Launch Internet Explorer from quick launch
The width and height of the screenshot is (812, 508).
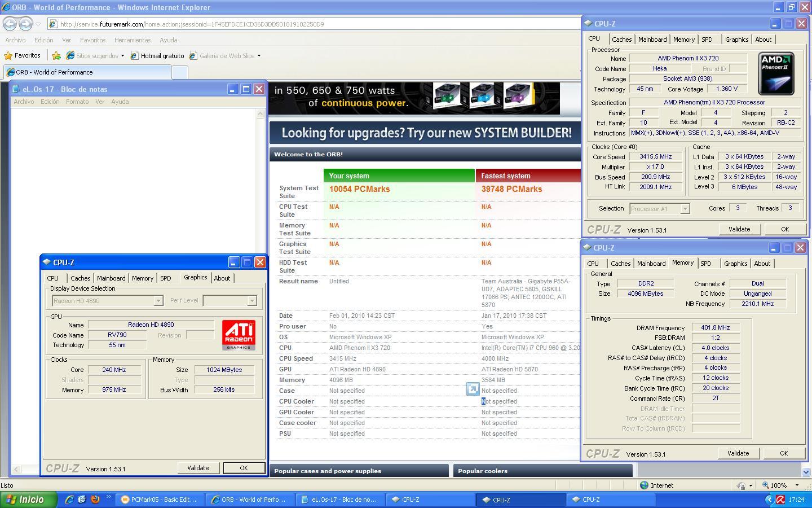pos(69,500)
